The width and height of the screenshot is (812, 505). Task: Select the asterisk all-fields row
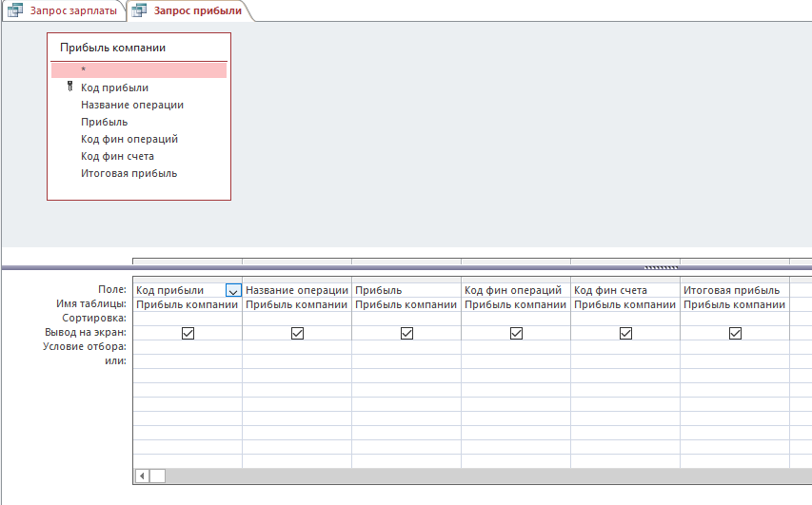click(139, 69)
